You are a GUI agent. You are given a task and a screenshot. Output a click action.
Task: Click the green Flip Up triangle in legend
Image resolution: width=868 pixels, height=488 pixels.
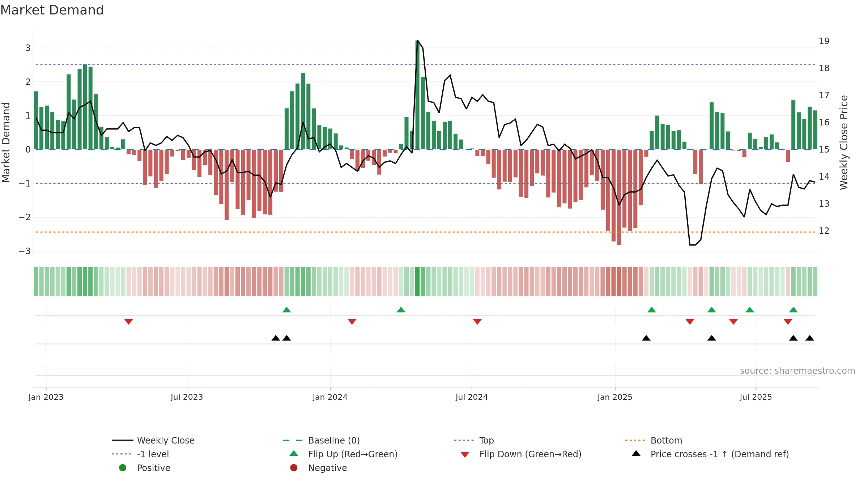coord(294,453)
